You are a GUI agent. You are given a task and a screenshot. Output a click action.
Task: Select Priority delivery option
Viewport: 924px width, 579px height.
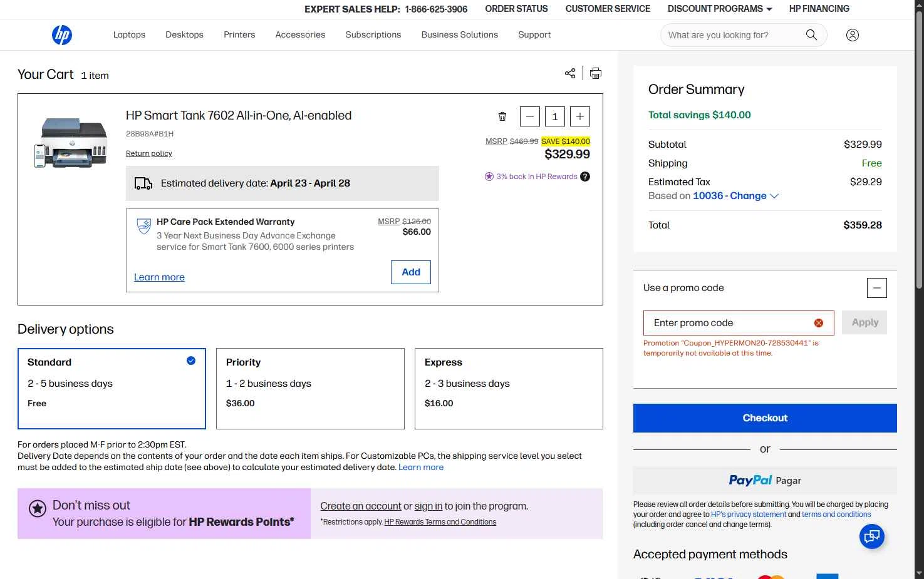point(310,389)
